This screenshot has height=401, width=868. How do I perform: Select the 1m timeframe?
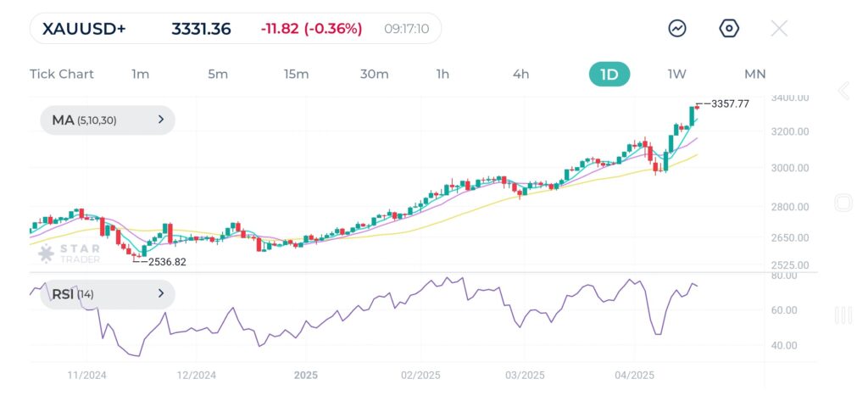click(x=141, y=74)
